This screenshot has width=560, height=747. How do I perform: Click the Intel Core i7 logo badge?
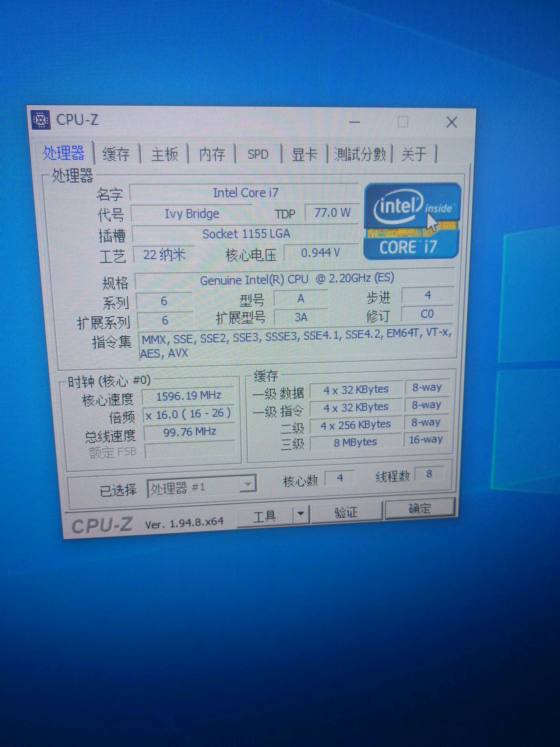[x=412, y=221]
